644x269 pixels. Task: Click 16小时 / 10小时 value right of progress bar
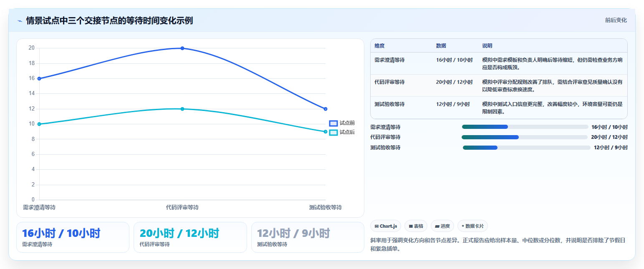point(609,127)
